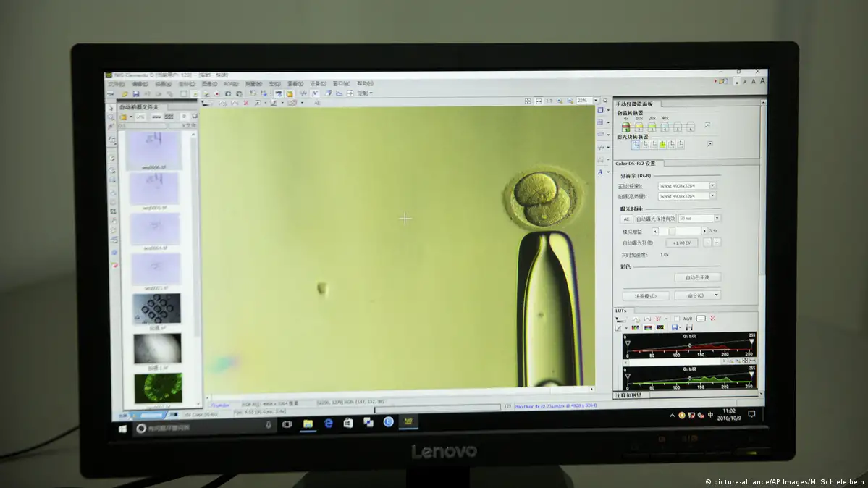Open the ROI menu in the menu bar

[x=230, y=84]
